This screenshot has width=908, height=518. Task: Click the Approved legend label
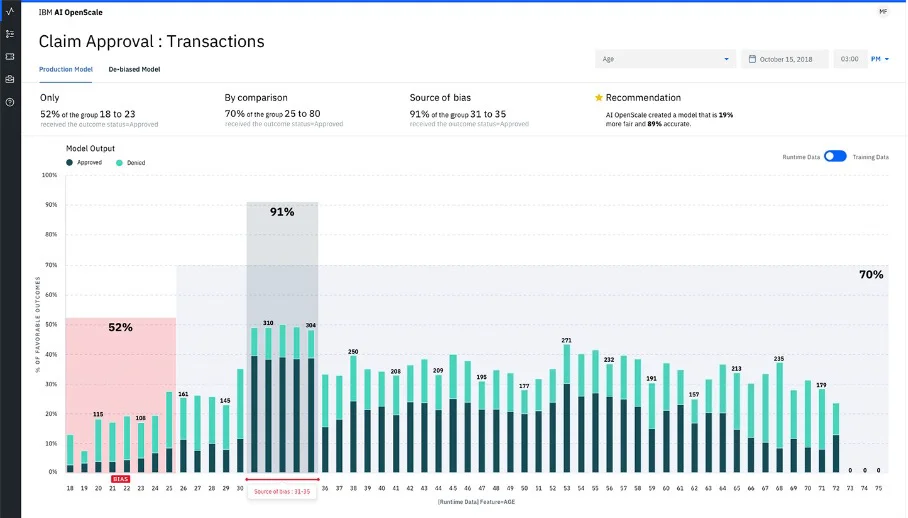tap(89, 163)
